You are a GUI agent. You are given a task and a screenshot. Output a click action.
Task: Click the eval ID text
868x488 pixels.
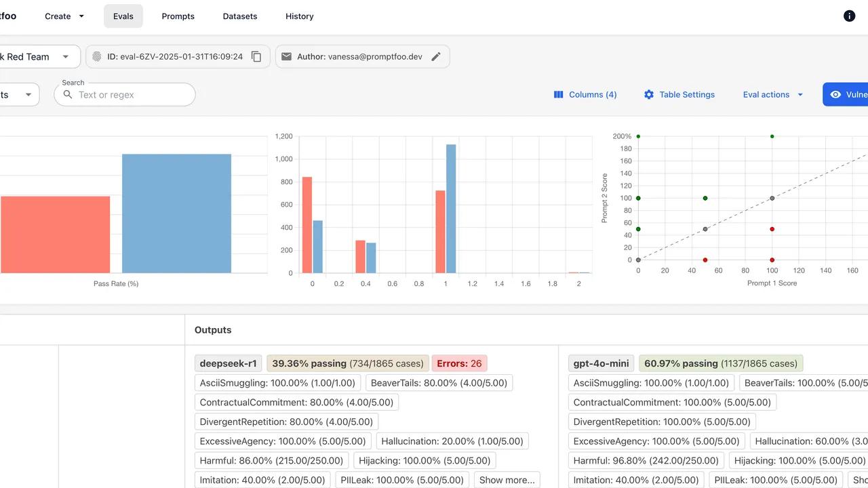tap(175, 57)
